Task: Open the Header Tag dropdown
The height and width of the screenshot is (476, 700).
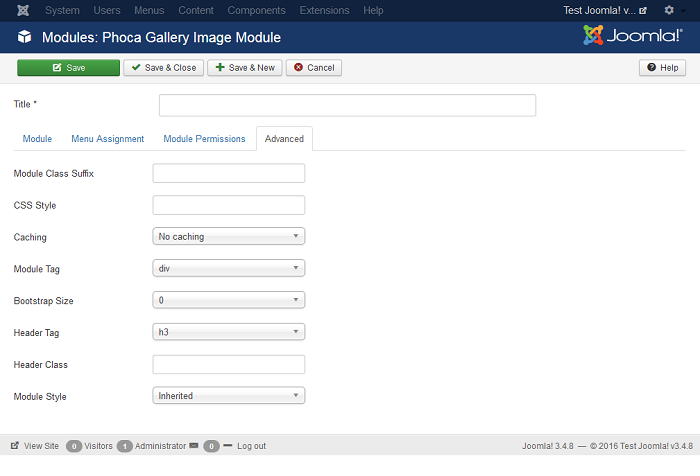Action: [x=228, y=332]
